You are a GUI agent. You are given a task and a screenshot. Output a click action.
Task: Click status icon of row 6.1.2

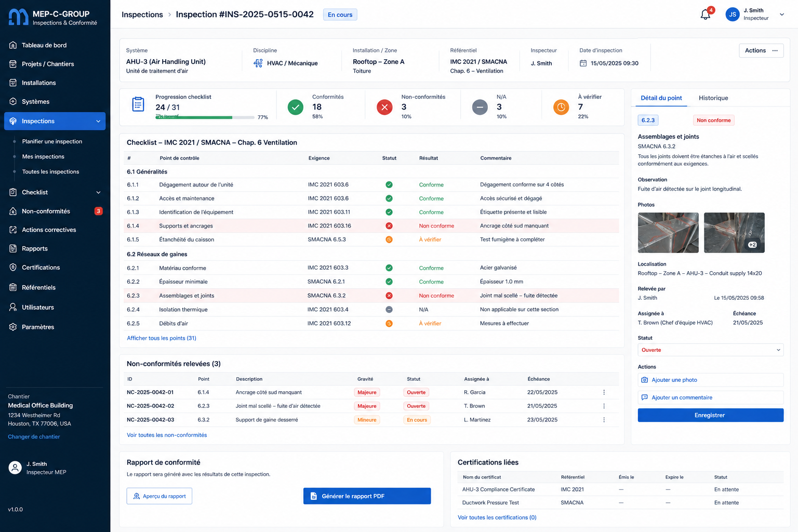pos(389,198)
